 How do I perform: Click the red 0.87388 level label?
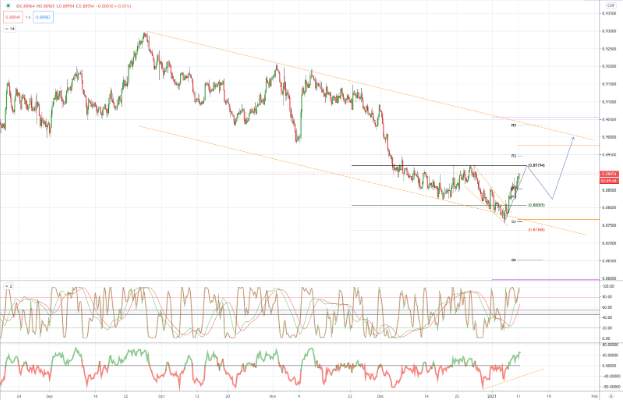coord(536,230)
